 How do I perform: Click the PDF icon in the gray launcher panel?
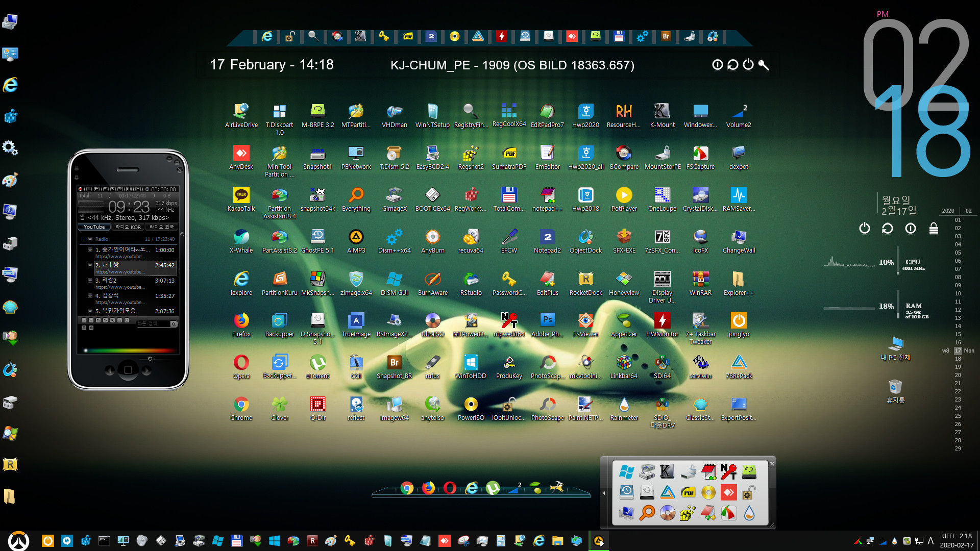pyautogui.click(x=688, y=492)
